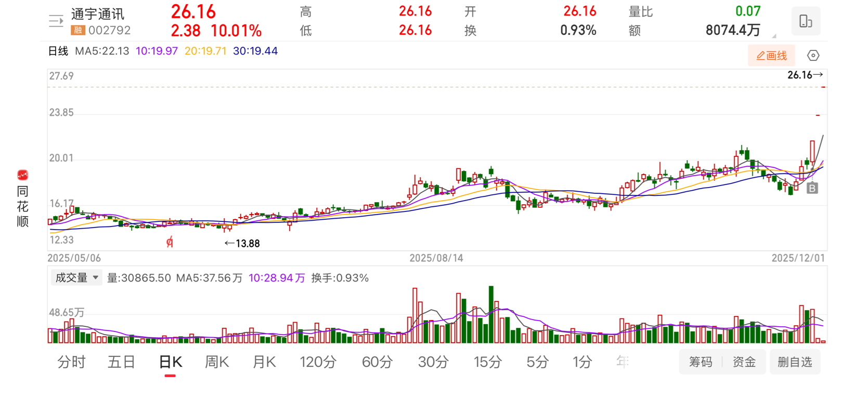Click stock code 002792
Viewport: 868px width, 399px height.
pyautogui.click(x=109, y=30)
